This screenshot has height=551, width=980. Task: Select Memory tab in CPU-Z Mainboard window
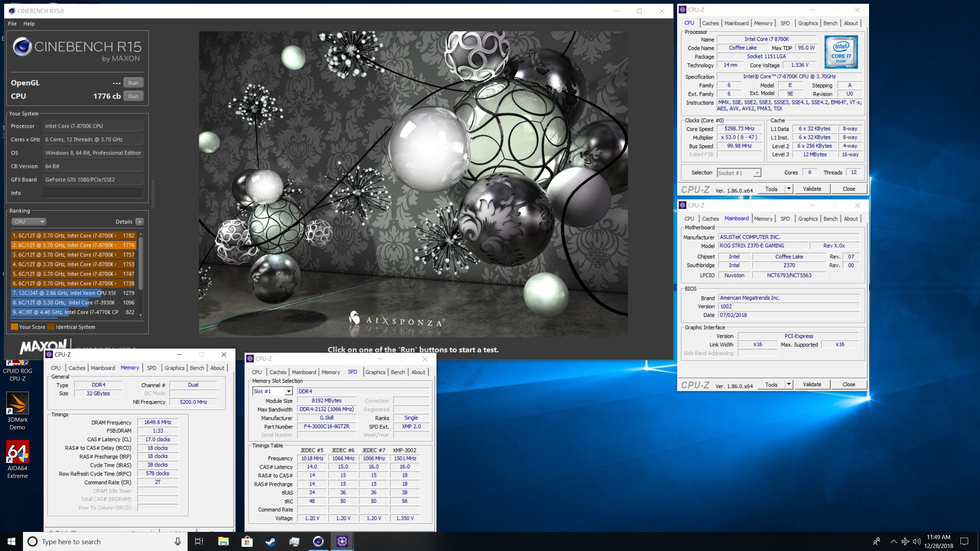(763, 218)
